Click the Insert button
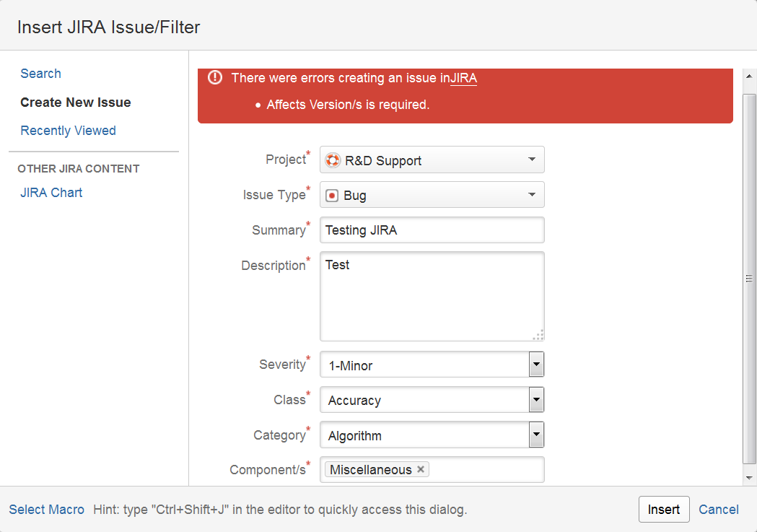Viewport: 757px width, 532px height. 664,510
